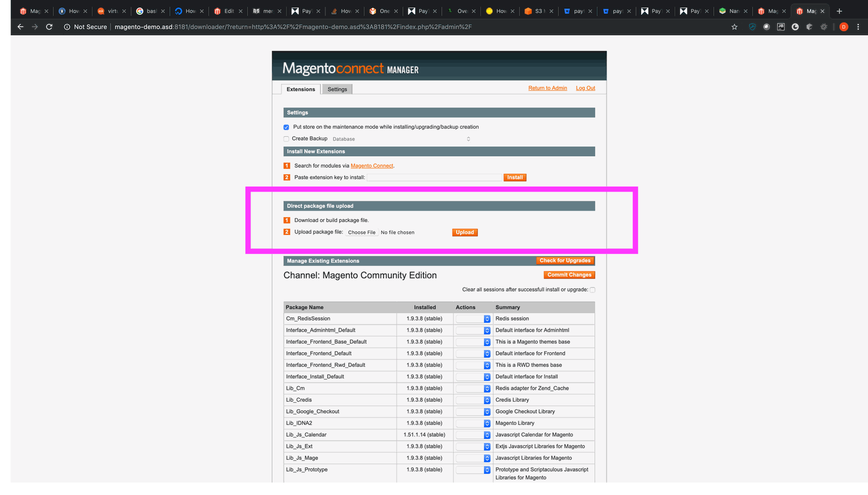The height and width of the screenshot is (495, 868).
Task: Close the S3 browser tab
Action: pyautogui.click(x=551, y=11)
